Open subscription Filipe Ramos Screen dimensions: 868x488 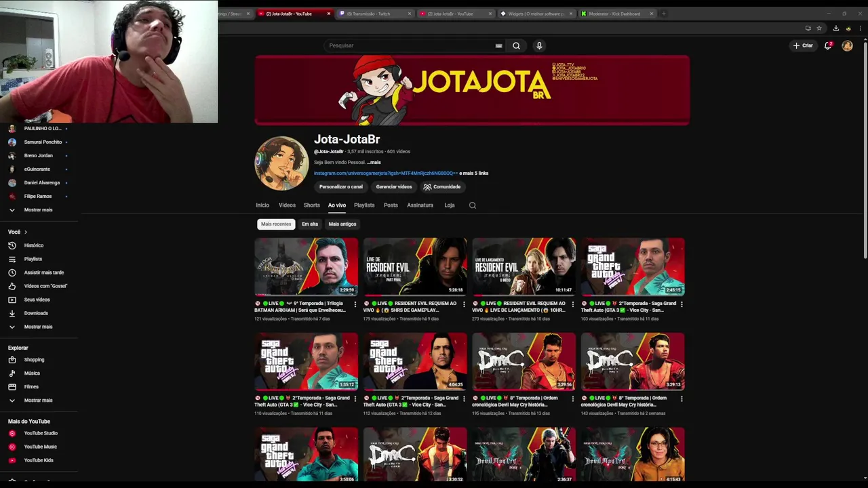coord(37,197)
